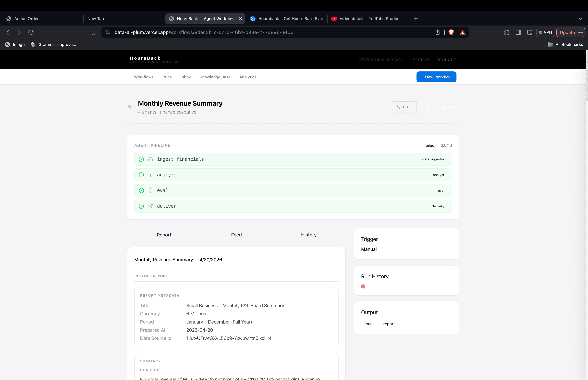The height and width of the screenshot is (380, 588).
Task: Click the VPN button
Action: (x=545, y=32)
